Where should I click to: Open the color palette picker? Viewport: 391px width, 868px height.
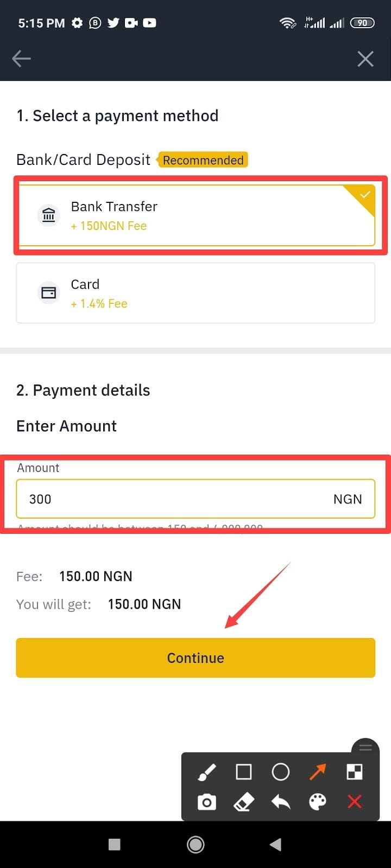pos(318,802)
